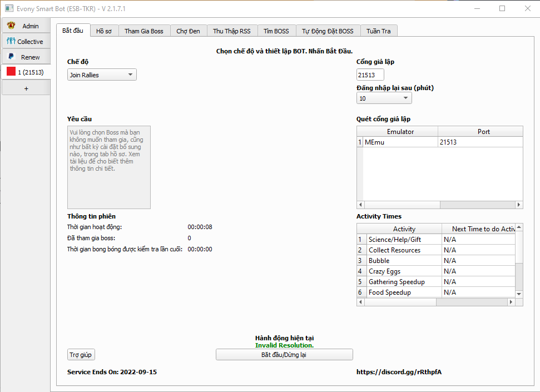The width and height of the screenshot is (540, 392).
Task: Click the Trợ giúp help button
Action: point(81,355)
